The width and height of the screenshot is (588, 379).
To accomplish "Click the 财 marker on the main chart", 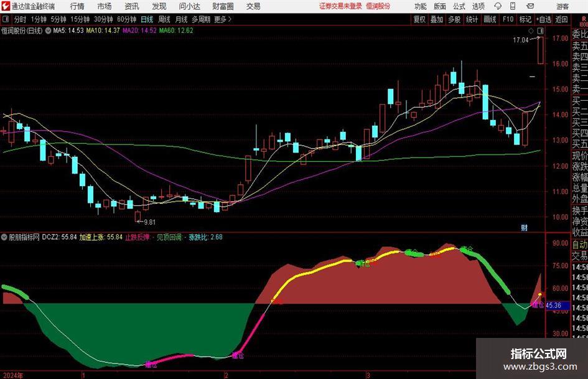I will [x=525, y=228].
